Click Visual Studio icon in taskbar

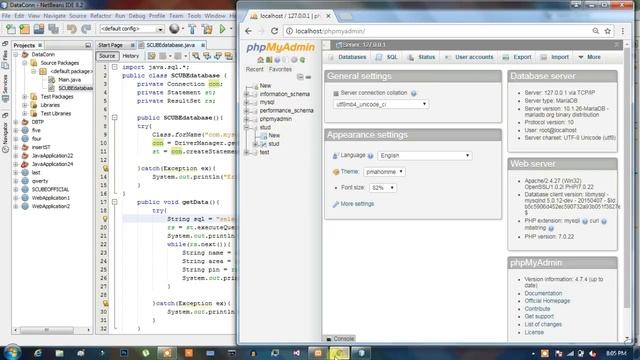[296, 353]
